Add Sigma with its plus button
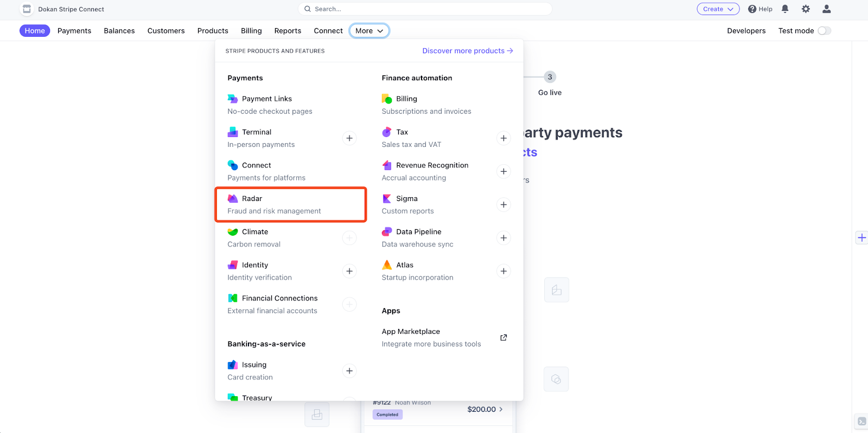Screen dimensions: 868x433 (503, 204)
